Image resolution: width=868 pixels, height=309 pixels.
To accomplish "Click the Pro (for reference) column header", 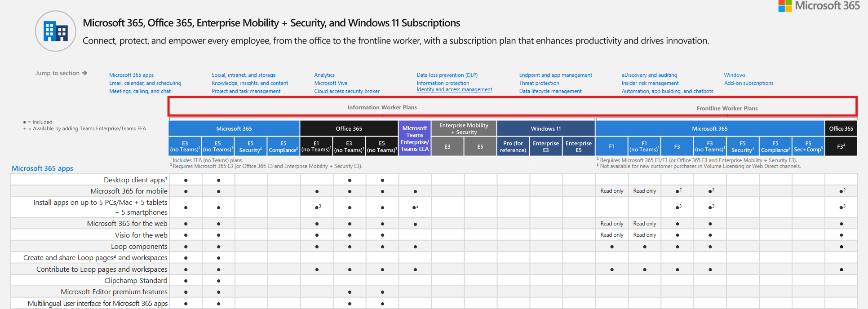I will [x=513, y=146].
